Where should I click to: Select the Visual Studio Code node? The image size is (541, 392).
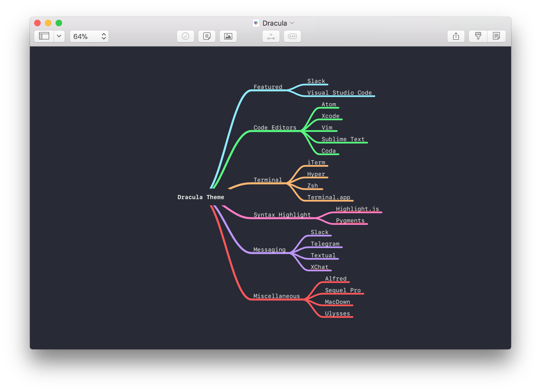339,93
